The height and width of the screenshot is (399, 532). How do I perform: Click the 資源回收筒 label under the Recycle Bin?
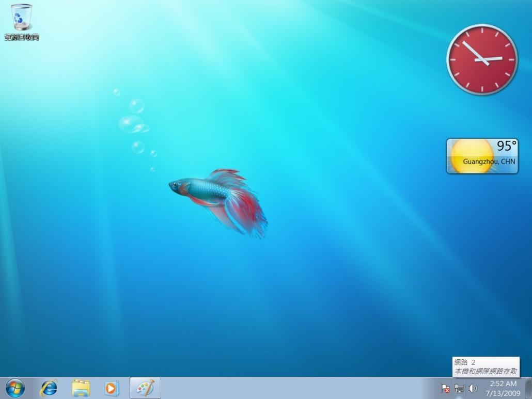pyautogui.click(x=22, y=37)
